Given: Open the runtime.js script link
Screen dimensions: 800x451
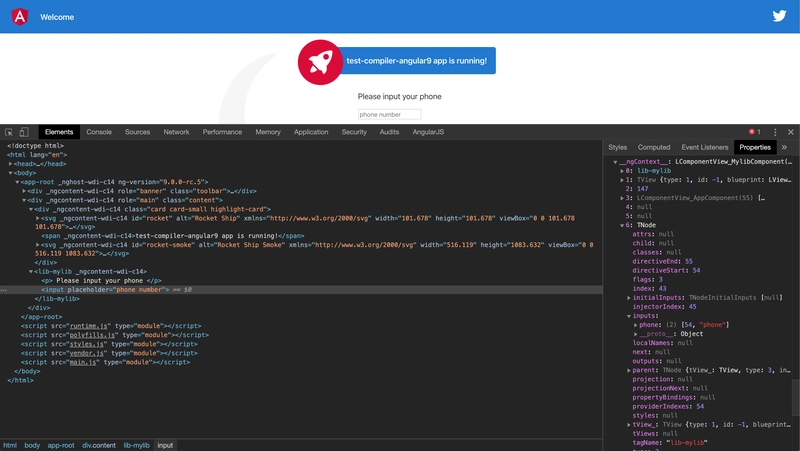Looking at the screenshot, I should click(x=89, y=326).
